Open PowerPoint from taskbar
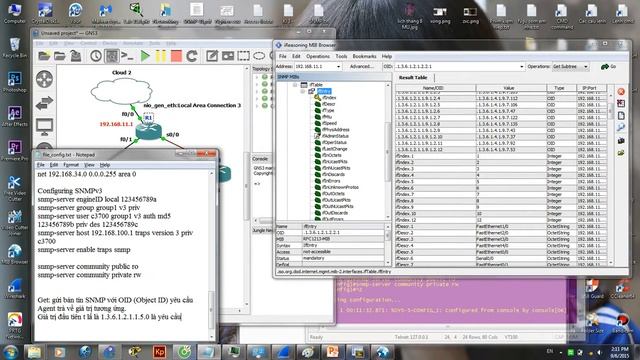Viewport: 640px width, 360px height. point(332,352)
